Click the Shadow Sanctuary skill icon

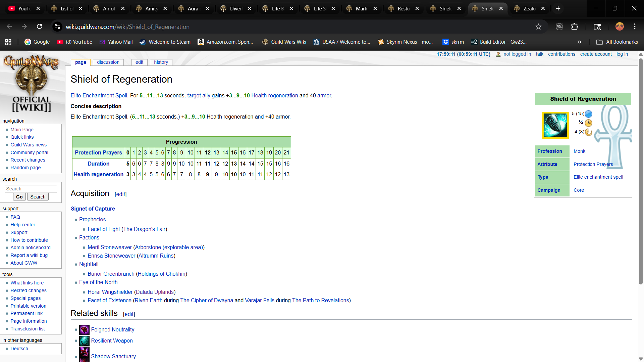[x=84, y=354]
